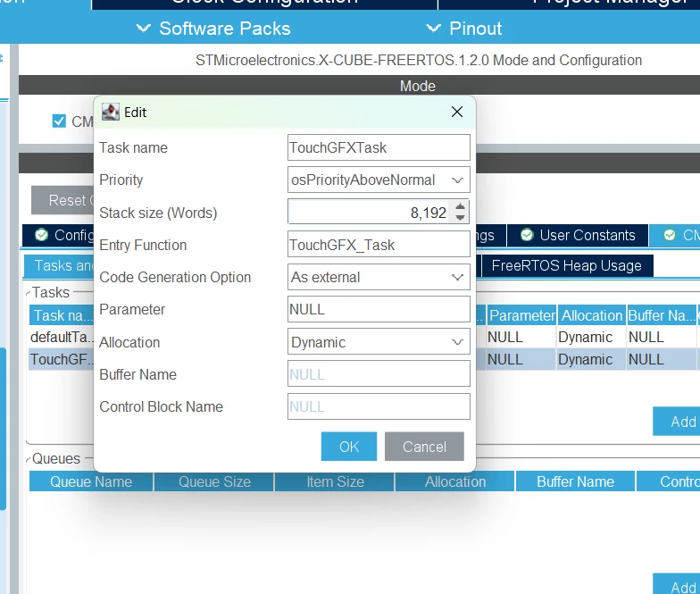Screen dimensions: 700x594
Task: Open the Priority dropdown
Action: point(379,180)
